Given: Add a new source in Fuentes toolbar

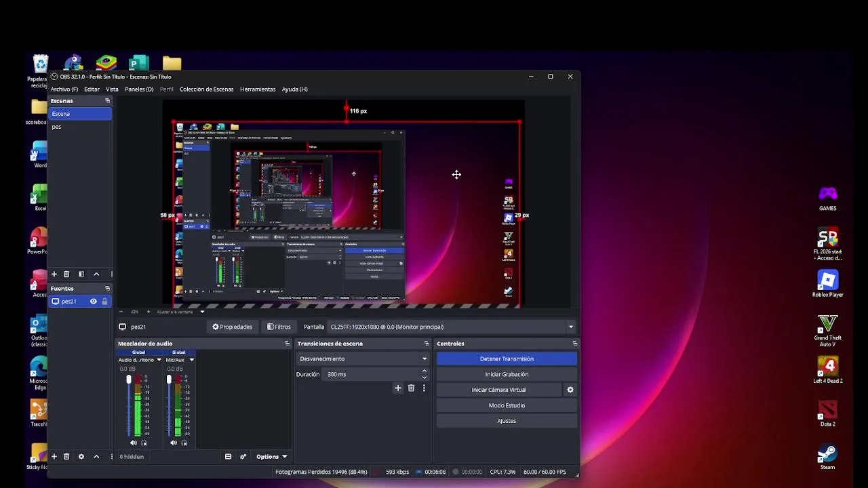Looking at the screenshot, I should [54, 456].
